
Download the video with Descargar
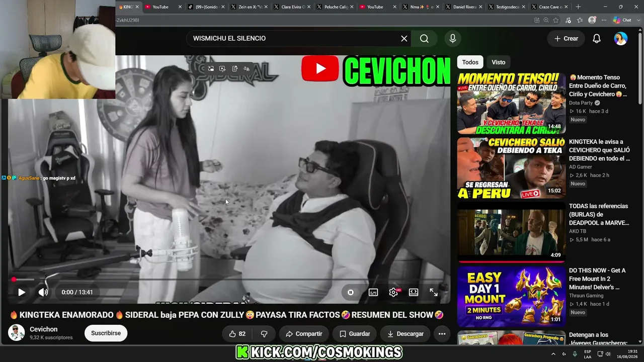(405, 334)
